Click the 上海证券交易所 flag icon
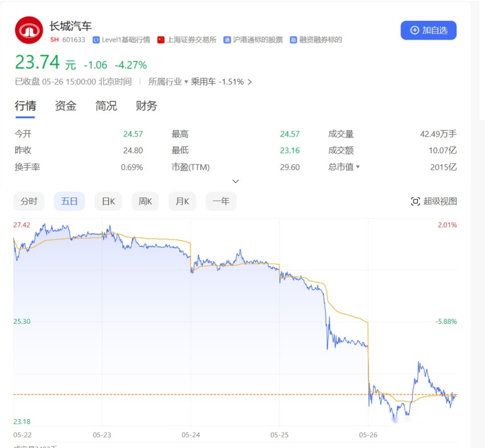 click(x=161, y=40)
